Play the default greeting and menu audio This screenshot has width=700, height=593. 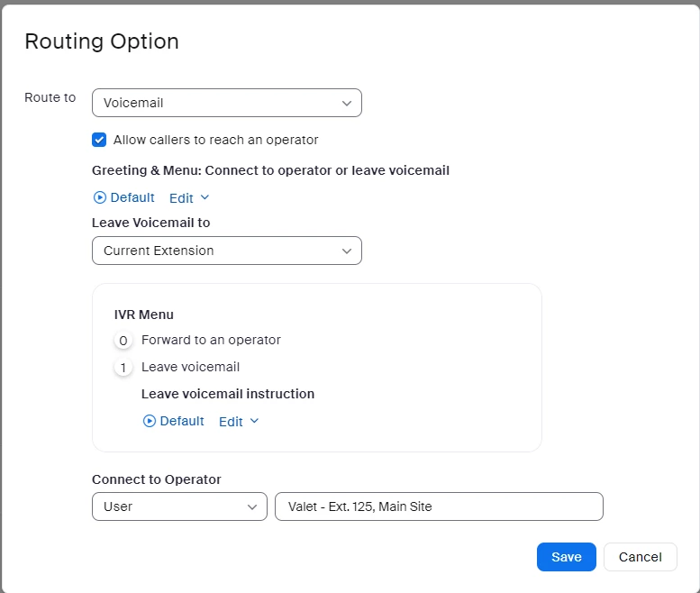(x=100, y=197)
